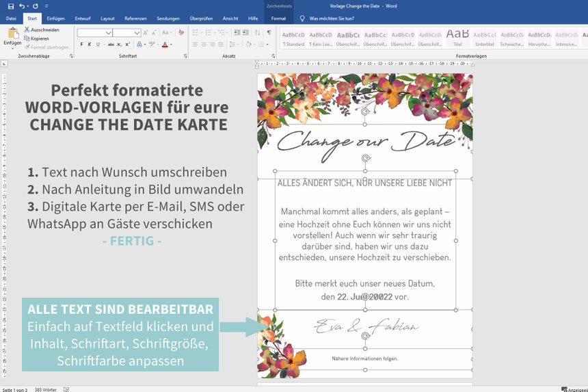Switch to the Einfügen ribbon tab
588x392 pixels.
[x=56, y=18]
